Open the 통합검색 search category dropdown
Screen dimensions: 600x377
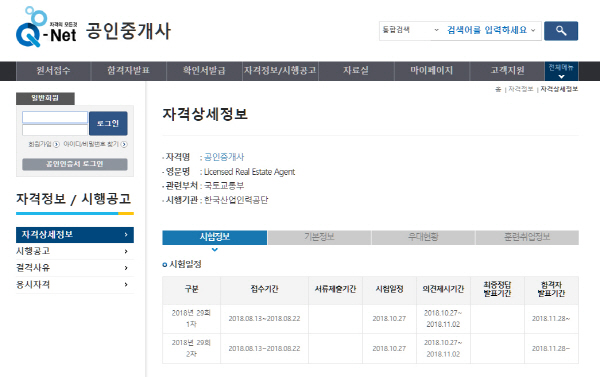tap(410, 30)
